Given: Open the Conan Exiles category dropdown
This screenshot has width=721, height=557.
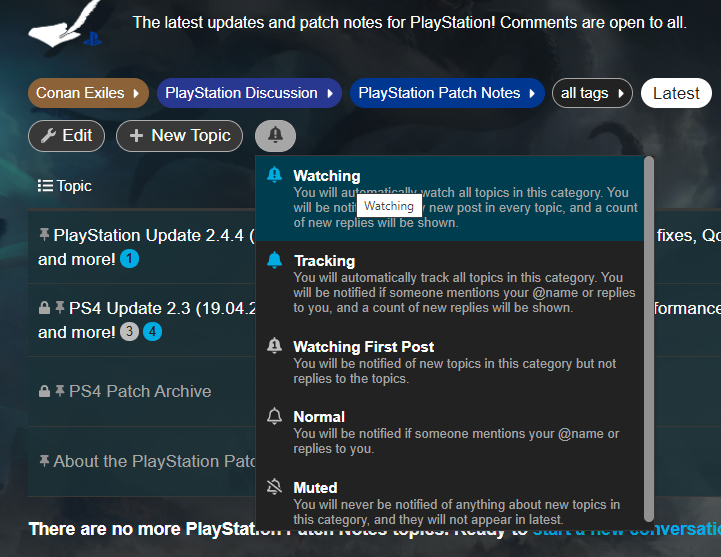Looking at the screenshot, I should (x=88, y=93).
